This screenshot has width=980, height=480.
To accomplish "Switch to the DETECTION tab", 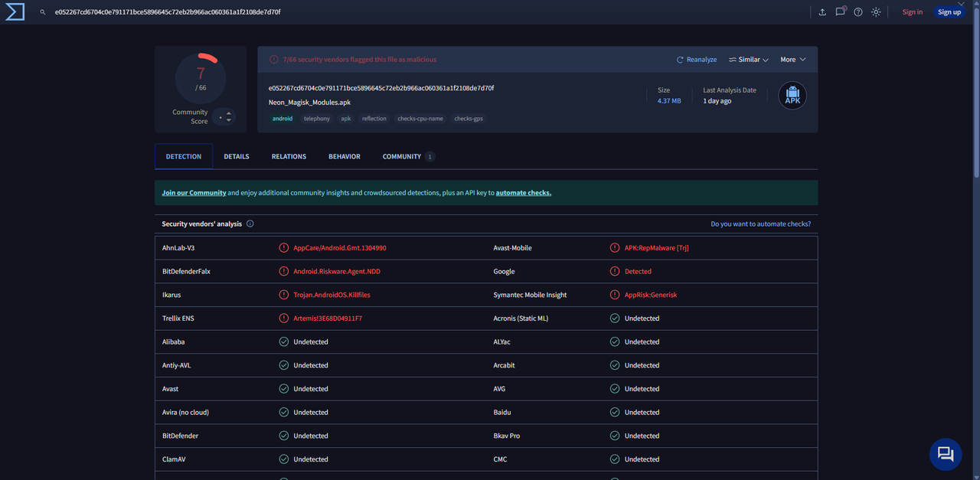I will [x=184, y=156].
